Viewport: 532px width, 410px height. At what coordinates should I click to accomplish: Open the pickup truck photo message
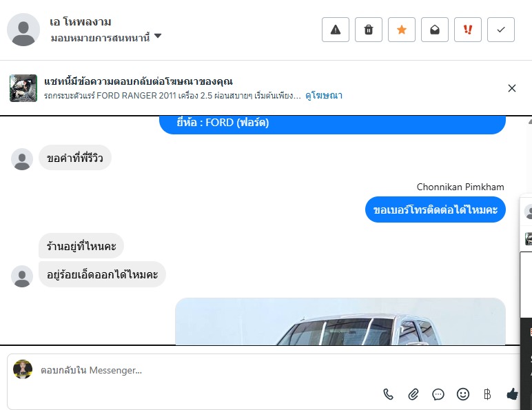340,321
